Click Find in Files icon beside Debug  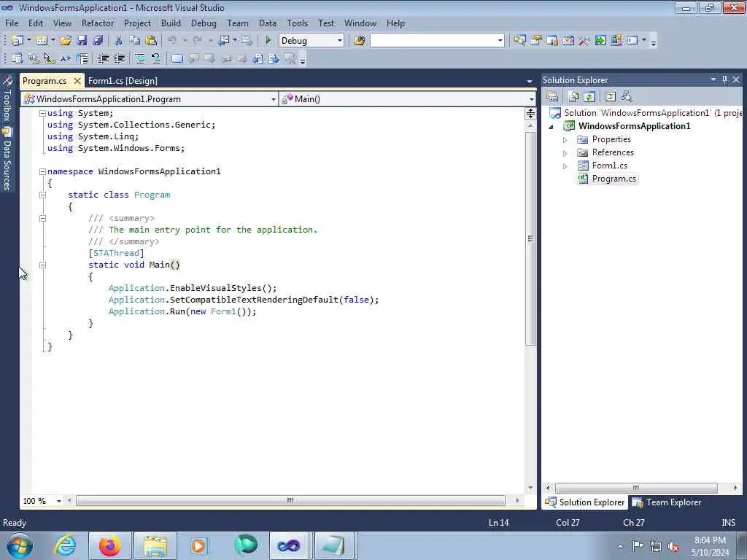(x=360, y=41)
